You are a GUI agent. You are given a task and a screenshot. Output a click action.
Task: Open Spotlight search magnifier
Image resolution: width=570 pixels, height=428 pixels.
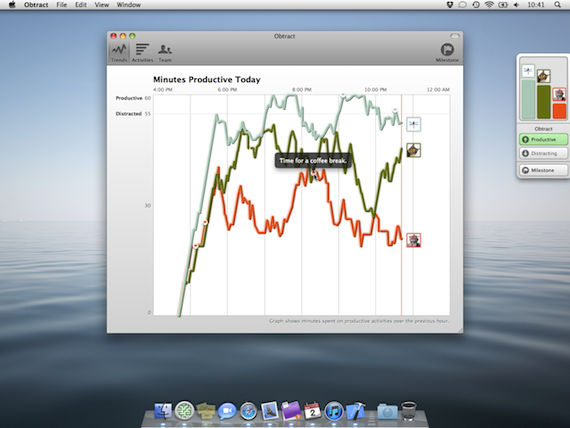point(557,5)
